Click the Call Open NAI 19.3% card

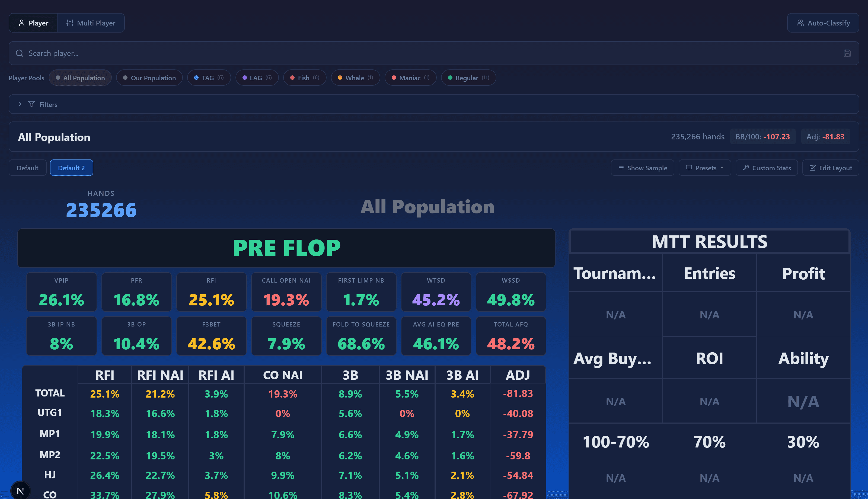pos(286,292)
